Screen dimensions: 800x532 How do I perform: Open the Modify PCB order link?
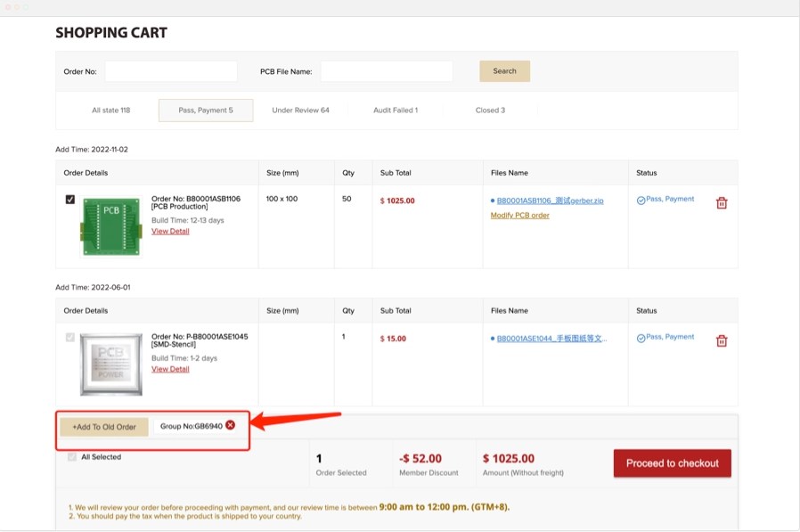[x=519, y=216]
